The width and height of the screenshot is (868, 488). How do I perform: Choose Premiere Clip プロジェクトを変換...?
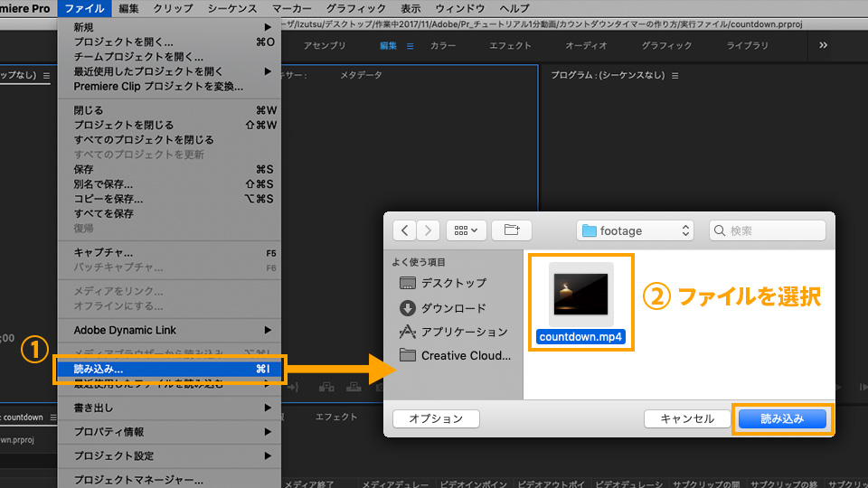(x=169, y=87)
